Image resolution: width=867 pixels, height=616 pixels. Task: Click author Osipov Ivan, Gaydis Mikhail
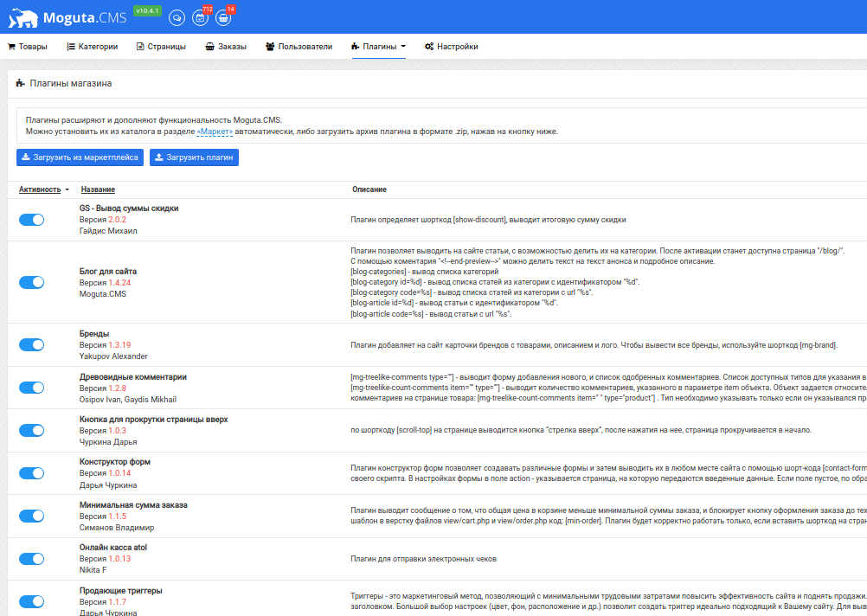click(x=128, y=400)
